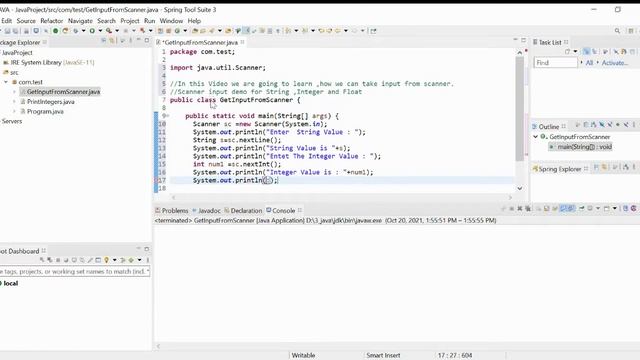Click Activate... link in Task List
The image size is (640, 360).
tap(614, 63)
